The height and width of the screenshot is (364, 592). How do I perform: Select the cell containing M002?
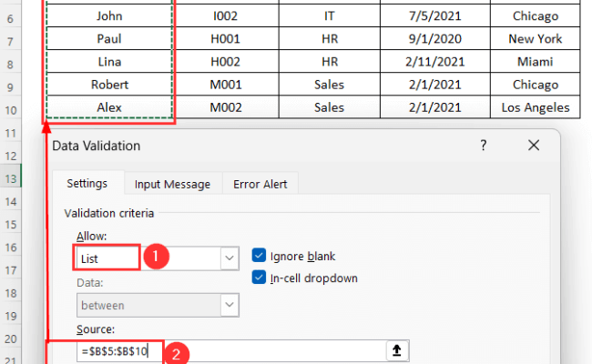[x=226, y=107]
